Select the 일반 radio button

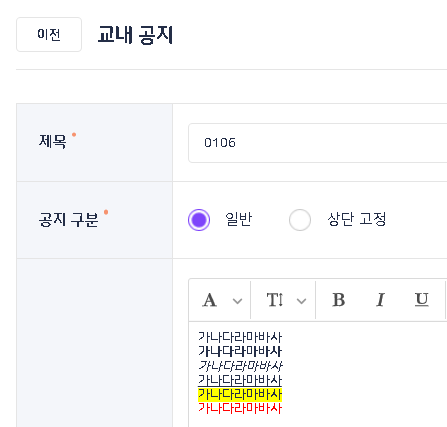click(199, 220)
